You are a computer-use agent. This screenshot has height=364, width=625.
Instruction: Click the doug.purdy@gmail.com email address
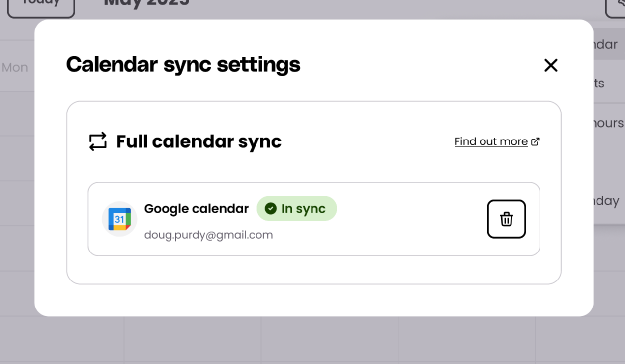pos(208,235)
